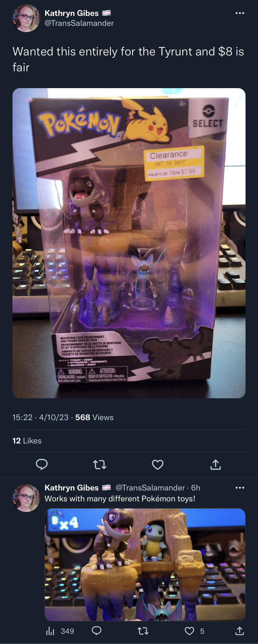Screen dimensions: 258x644
Task: Reply to the main Tyrunt tweet
Action: click(42, 464)
